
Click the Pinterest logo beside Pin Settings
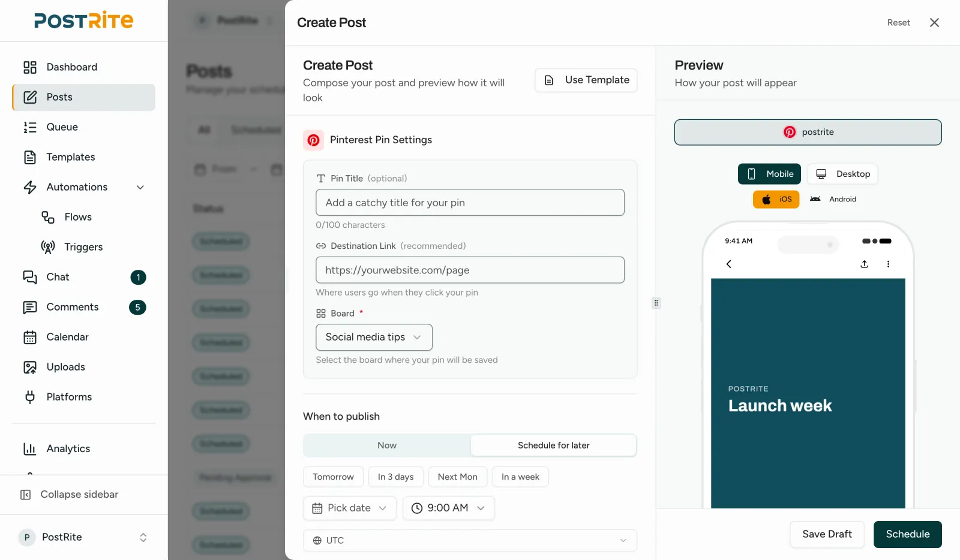pyautogui.click(x=314, y=140)
